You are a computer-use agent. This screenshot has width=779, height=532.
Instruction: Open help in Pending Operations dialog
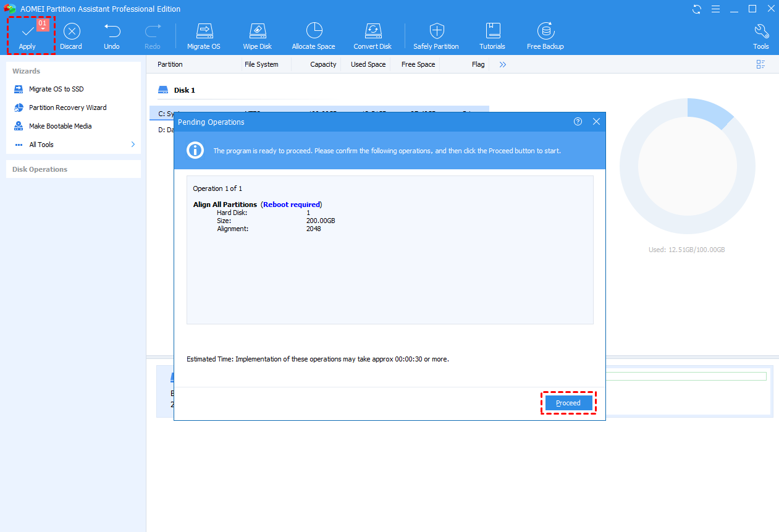pos(578,122)
